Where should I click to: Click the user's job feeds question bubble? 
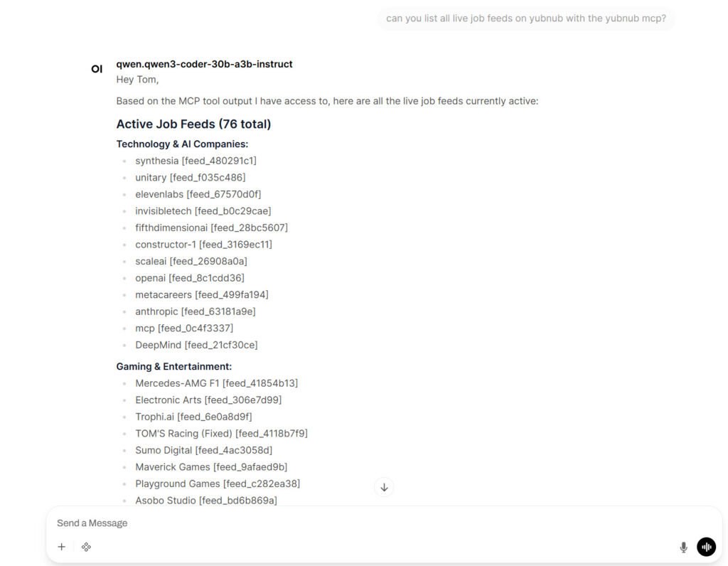pyautogui.click(x=525, y=18)
